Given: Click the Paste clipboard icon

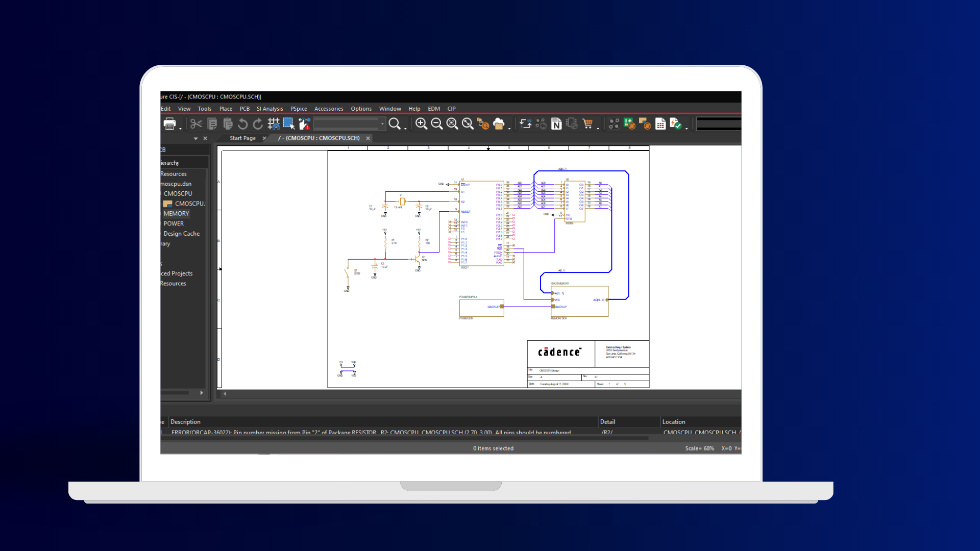Looking at the screenshot, I should [228, 123].
